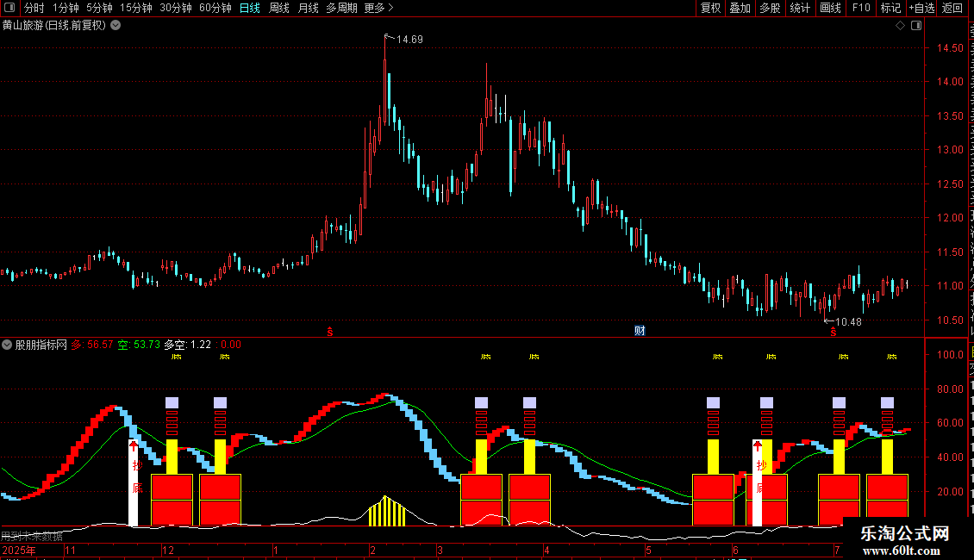Click the 20.00 indicator axis value

950,492
